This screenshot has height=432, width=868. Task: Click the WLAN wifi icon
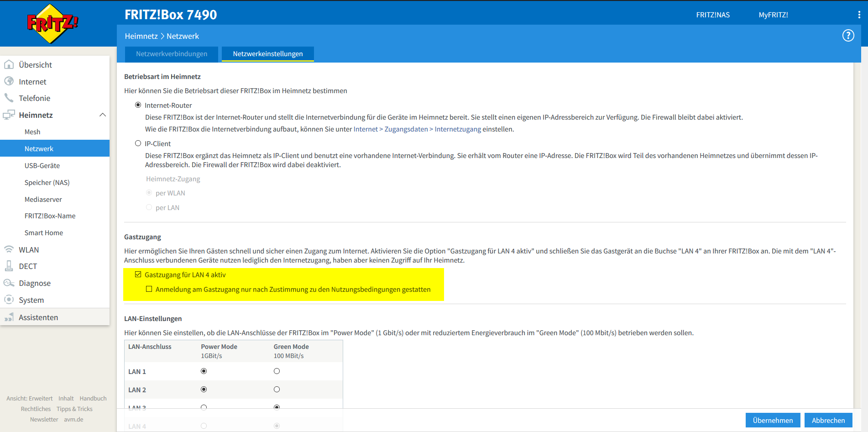pyautogui.click(x=9, y=249)
